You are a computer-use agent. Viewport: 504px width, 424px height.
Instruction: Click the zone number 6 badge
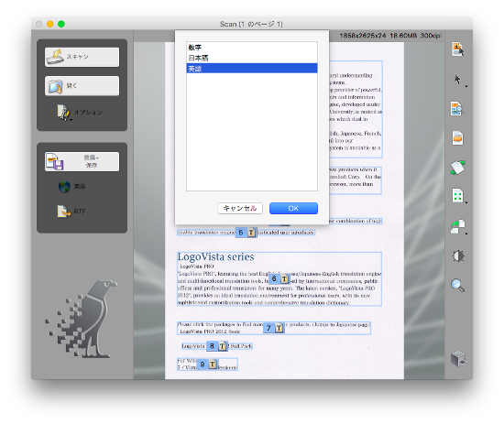274,278
